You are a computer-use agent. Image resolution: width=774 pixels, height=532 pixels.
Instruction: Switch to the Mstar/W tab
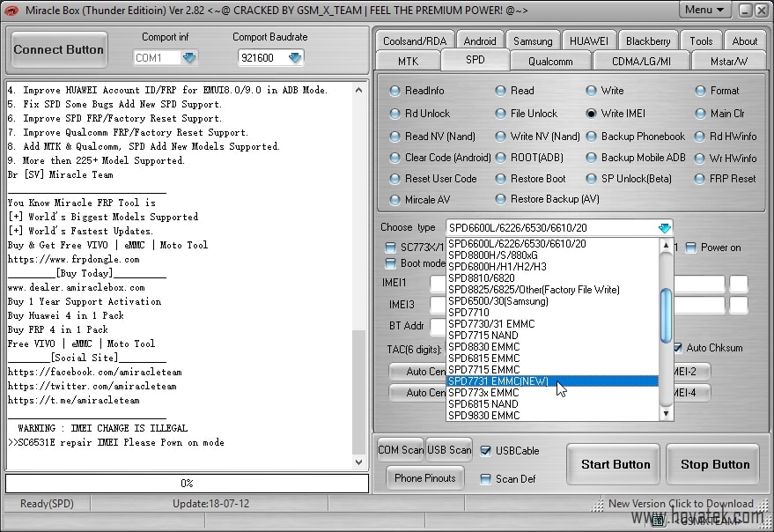pyautogui.click(x=728, y=62)
